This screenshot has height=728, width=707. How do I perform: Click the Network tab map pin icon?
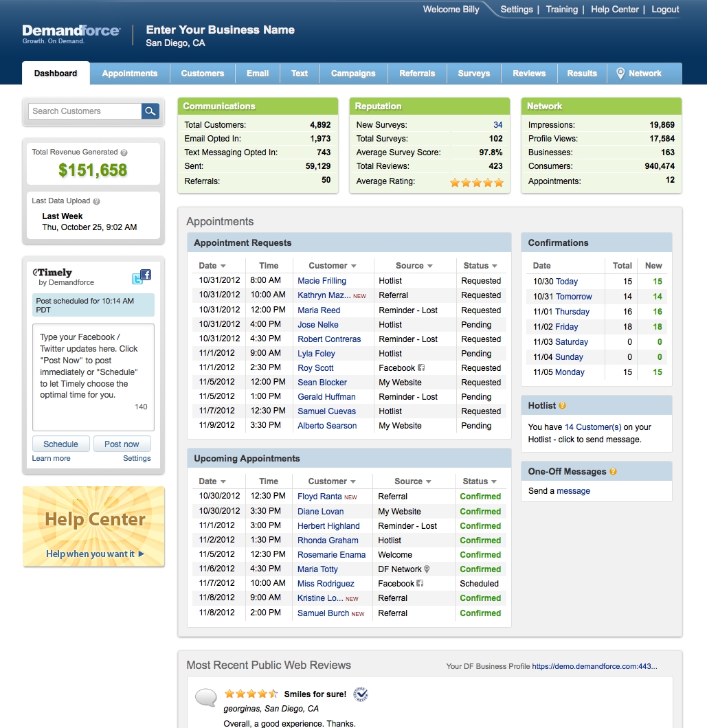(620, 73)
